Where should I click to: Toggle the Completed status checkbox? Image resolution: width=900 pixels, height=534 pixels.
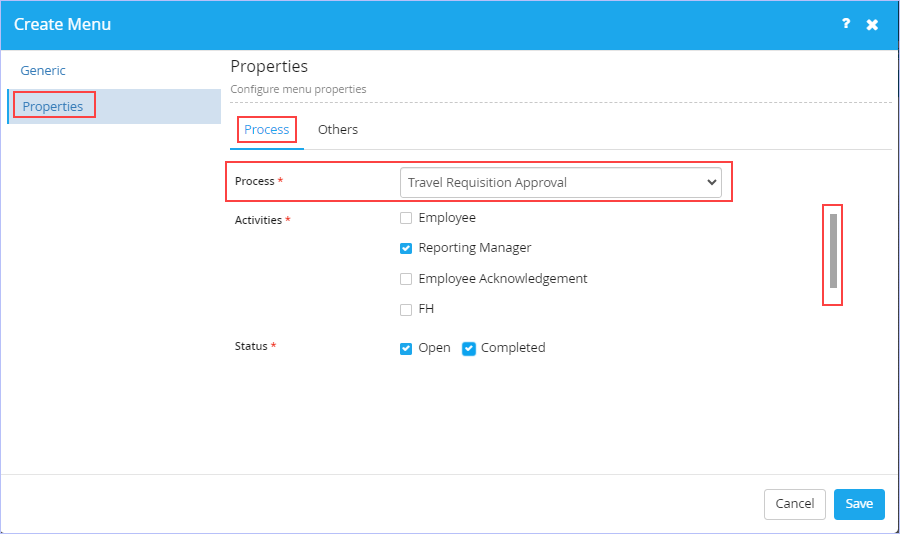coord(469,349)
